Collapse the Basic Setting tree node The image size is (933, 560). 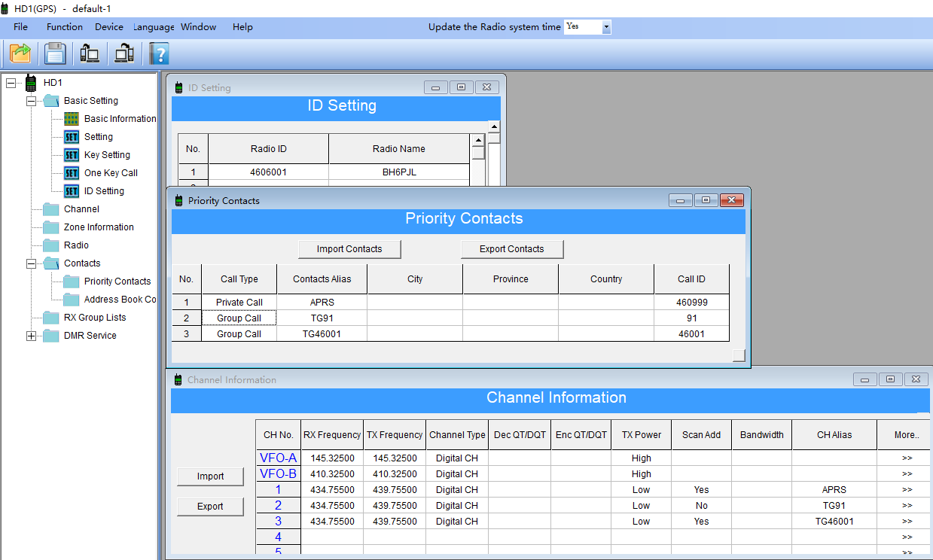31,101
